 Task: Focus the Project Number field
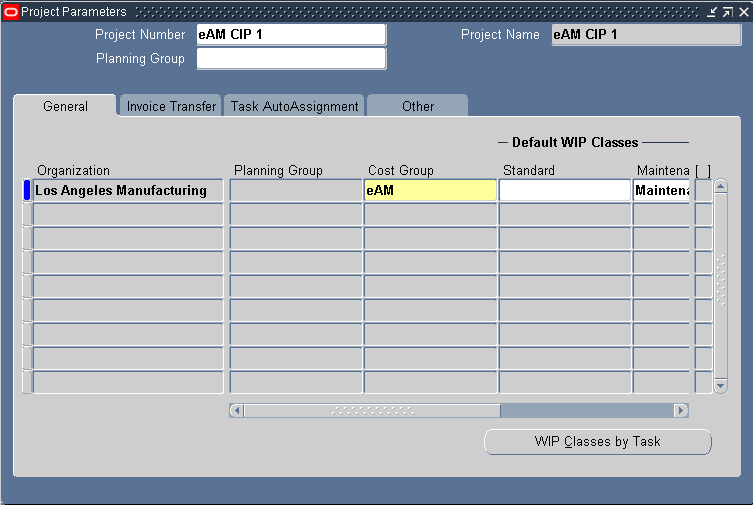point(291,35)
